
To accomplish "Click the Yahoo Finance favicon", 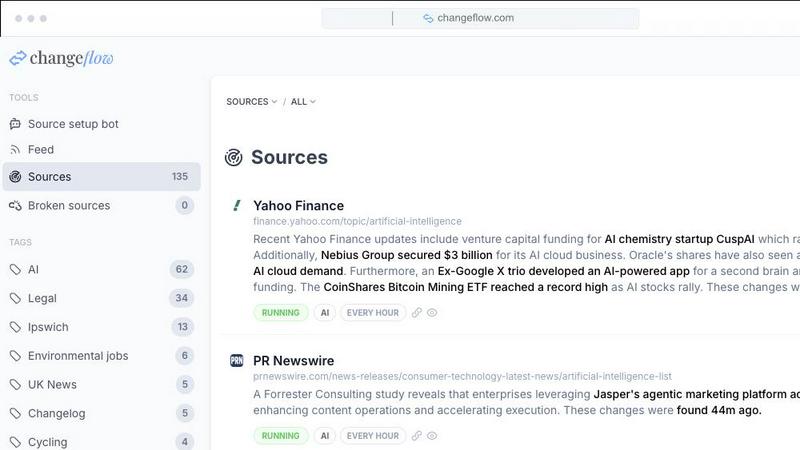I will [x=237, y=205].
